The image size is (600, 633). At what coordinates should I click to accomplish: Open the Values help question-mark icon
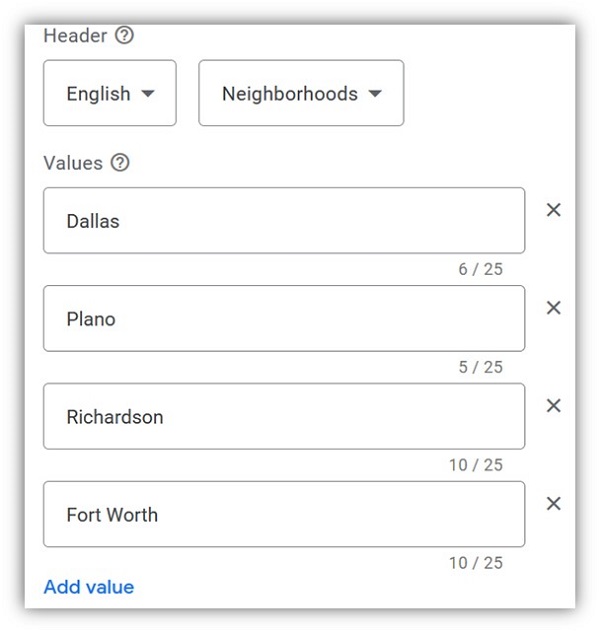120,163
